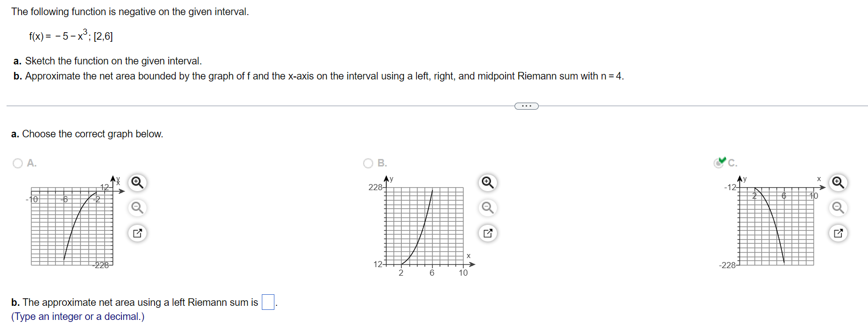Select answer choice B radio button

point(368,163)
